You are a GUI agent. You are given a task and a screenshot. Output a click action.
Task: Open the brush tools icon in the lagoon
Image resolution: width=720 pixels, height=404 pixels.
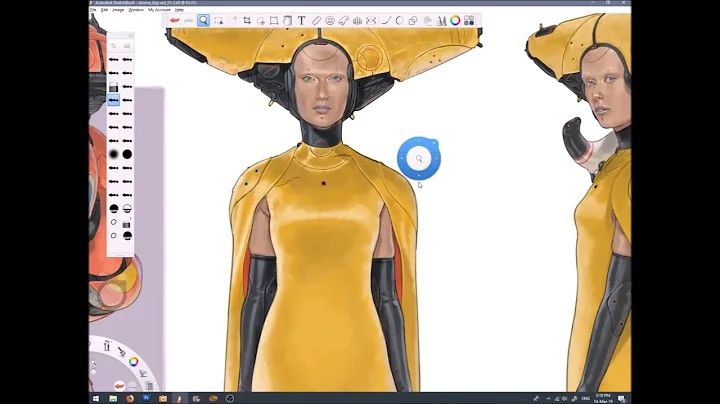click(122, 351)
